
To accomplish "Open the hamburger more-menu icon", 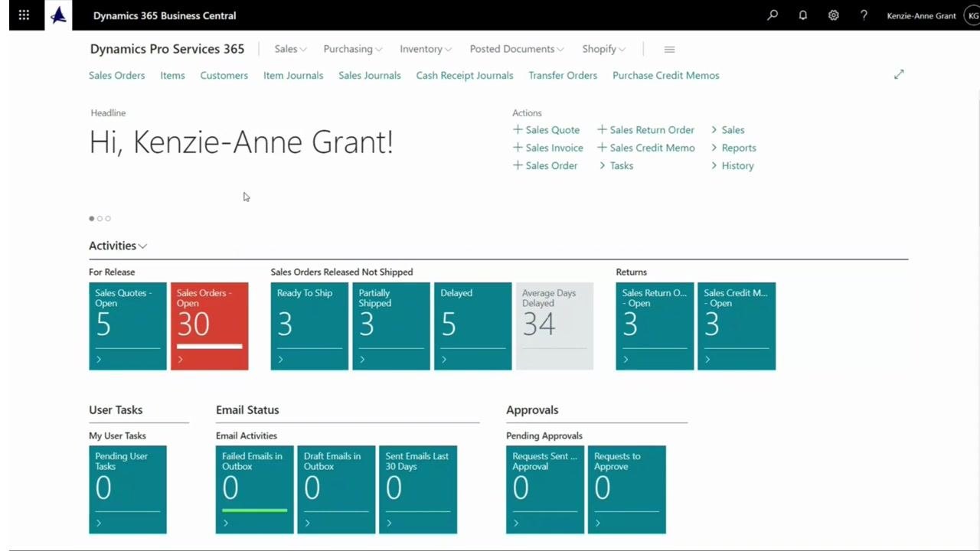I will [669, 49].
